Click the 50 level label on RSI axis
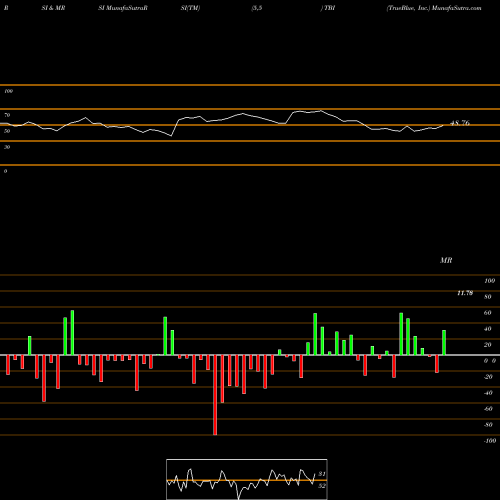 click(7, 131)
